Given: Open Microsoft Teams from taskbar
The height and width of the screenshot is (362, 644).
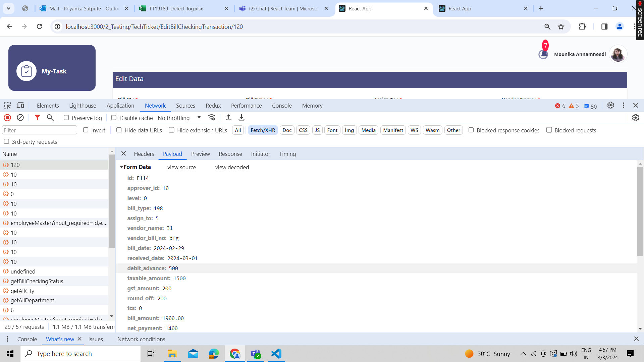Looking at the screenshot, I should 256,354.
